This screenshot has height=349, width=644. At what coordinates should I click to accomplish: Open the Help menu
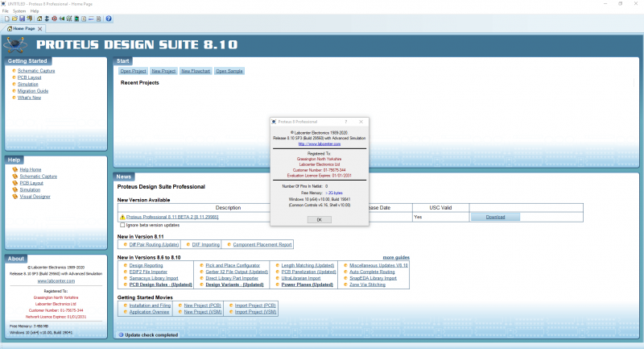(x=35, y=11)
